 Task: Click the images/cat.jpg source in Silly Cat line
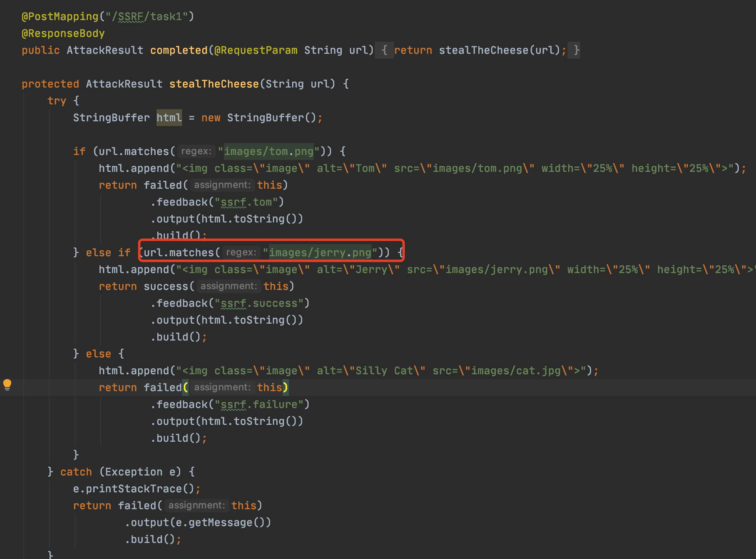pos(516,371)
